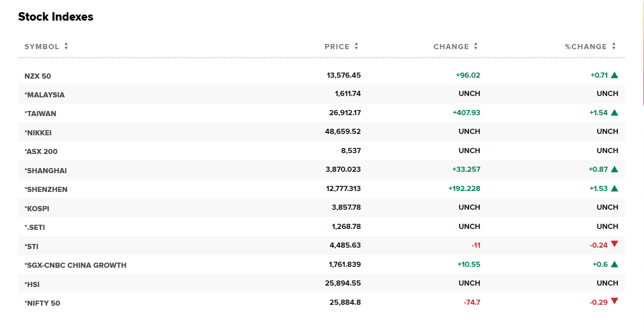Click the green up arrow in NZX 50 row
The height and width of the screenshot is (331, 644).
pos(615,75)
